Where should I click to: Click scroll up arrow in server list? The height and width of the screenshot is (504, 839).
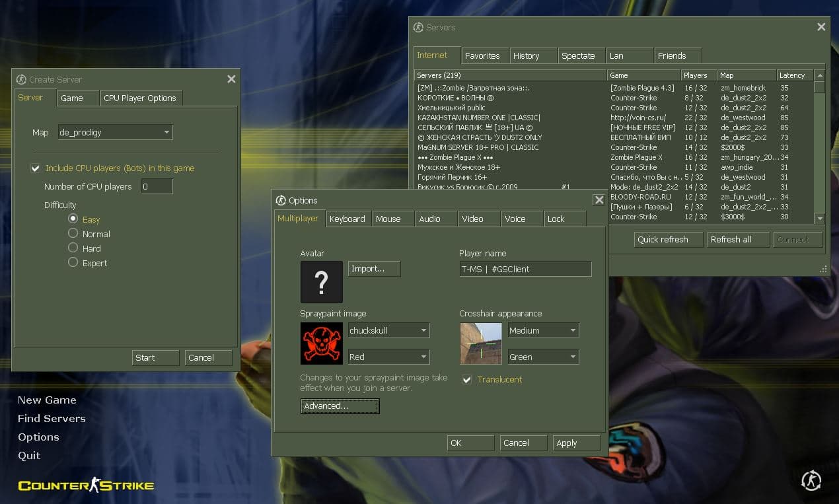(x=819, y=75)
